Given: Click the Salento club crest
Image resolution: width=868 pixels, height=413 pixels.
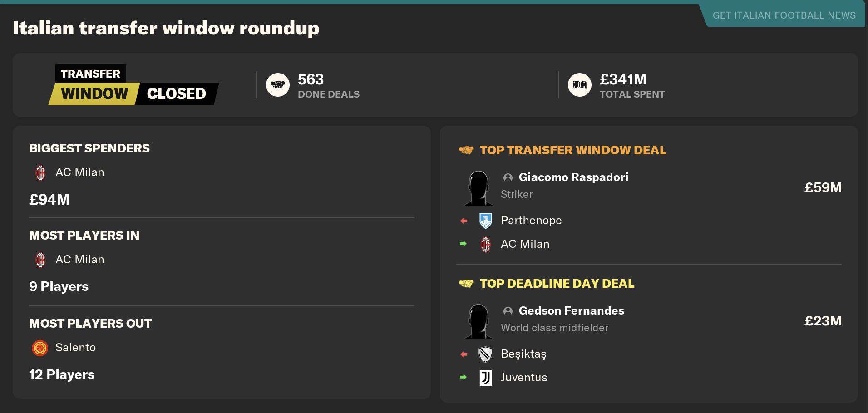Looking at the screenshot, I should click(x=40, y=348).
